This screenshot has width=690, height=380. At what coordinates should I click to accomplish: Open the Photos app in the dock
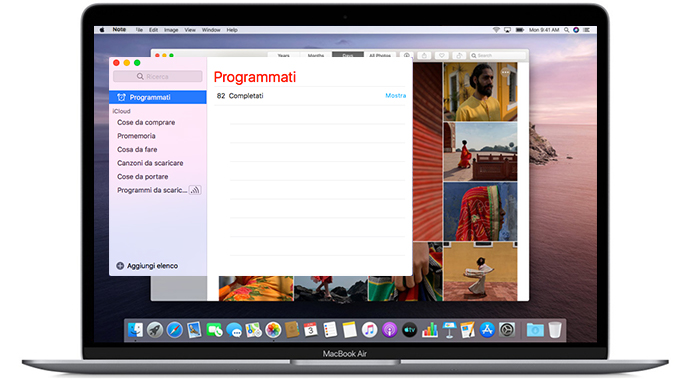point(273,329)
